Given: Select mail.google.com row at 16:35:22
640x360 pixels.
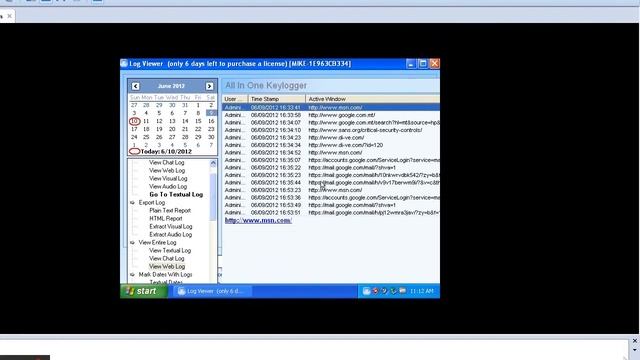Looking at the screenshot, I should pyautogui.click(x=331, y=167).
